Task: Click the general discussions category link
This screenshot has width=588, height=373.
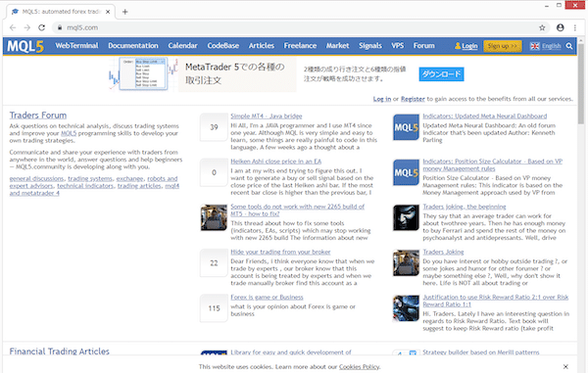Action: [36, 178]
